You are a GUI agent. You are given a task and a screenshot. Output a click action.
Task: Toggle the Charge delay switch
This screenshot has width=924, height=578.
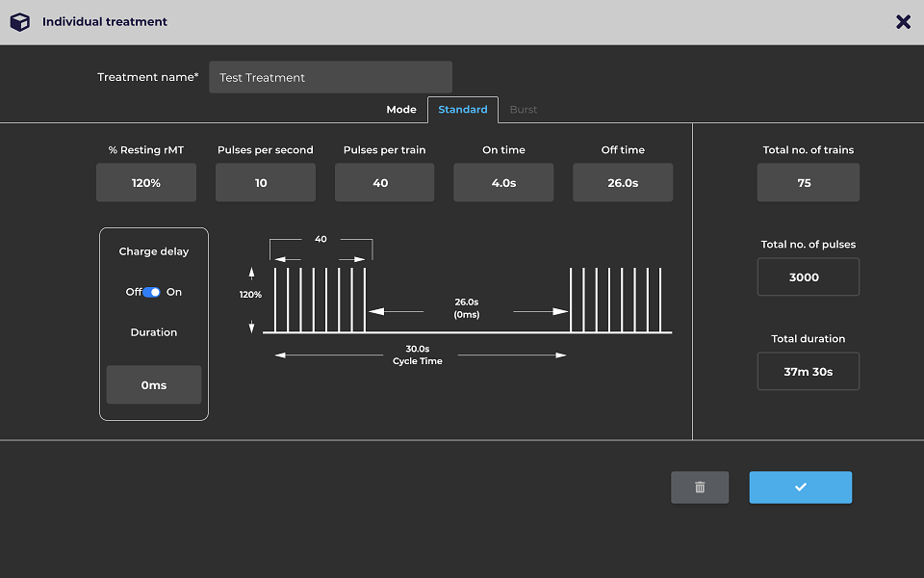click(x=151, y=292)
